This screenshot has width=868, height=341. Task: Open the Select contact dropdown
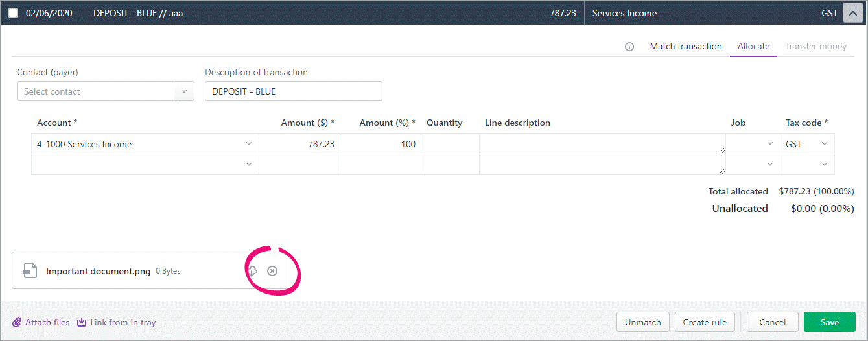click(x=106, y=91)
